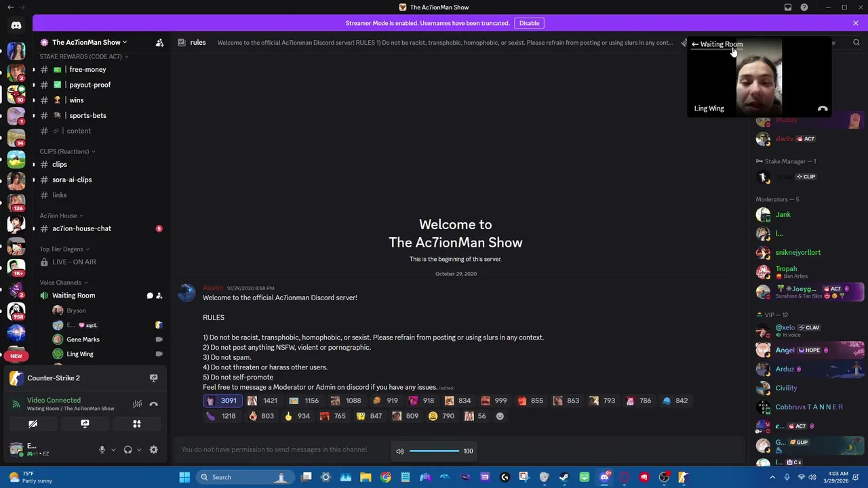868x488 pixels.
Task: Open the signal strength connection icon
Action: 16,404
